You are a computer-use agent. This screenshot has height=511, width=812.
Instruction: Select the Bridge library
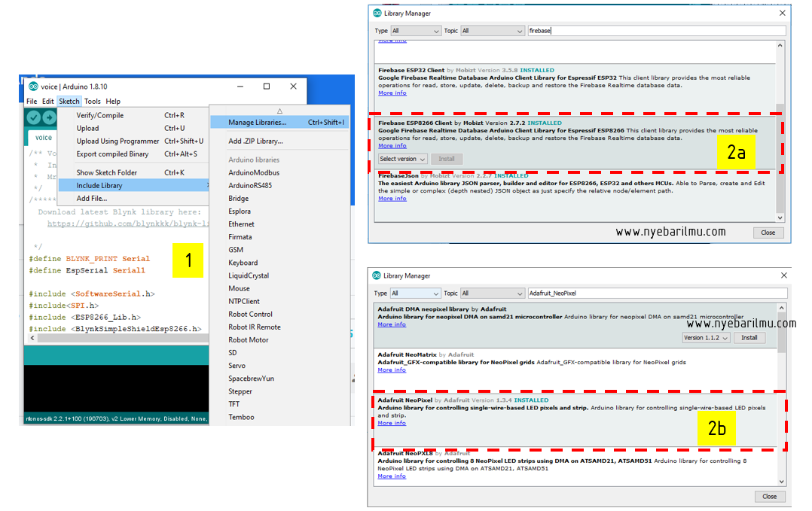click(x=238, y=199)
